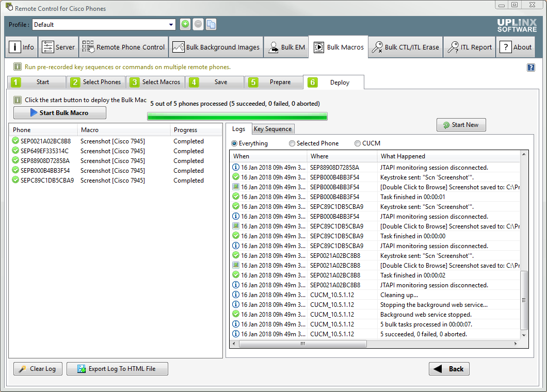Open the Bulk EM tab
Screen dimensions: 547x392
pos(286,47)
